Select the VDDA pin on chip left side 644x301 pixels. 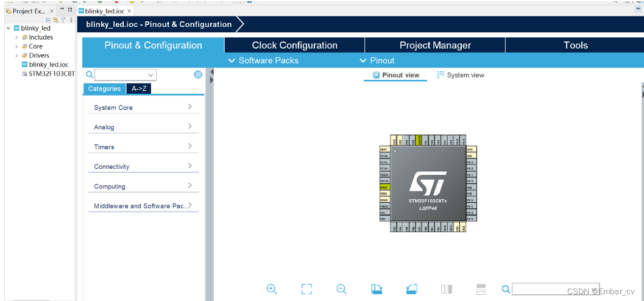(x=385, y=200)
